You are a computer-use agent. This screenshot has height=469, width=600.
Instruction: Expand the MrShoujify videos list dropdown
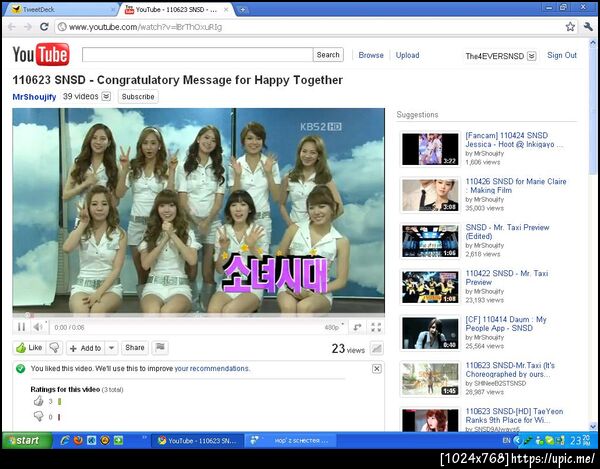(x=106, y=96)
